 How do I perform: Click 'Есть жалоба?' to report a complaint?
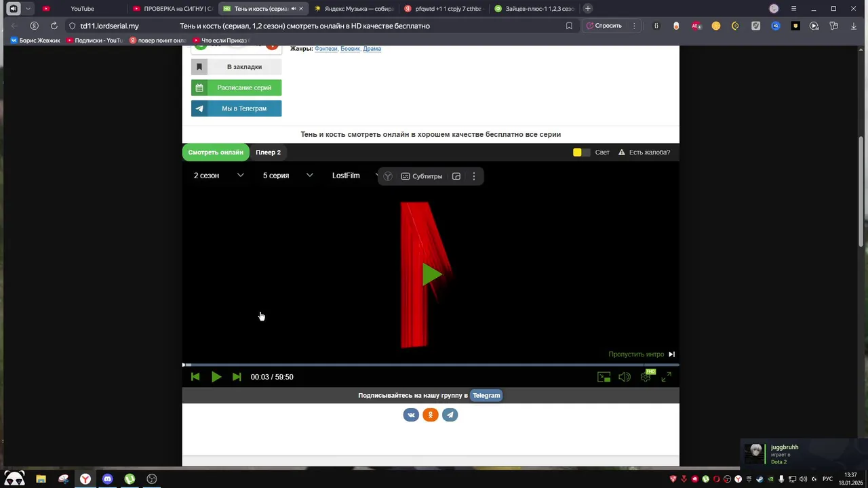pyautogui.click(x=644, y=152)
